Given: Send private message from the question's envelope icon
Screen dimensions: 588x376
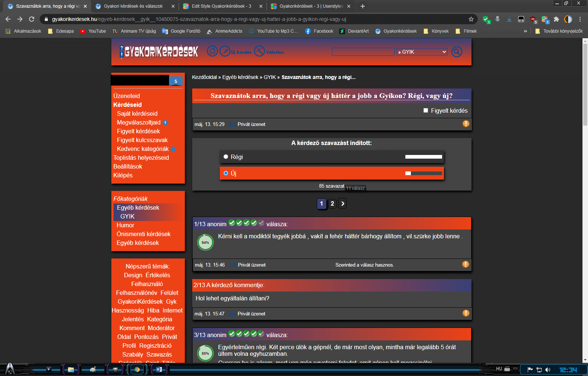Looking at the screenshot, I should tap(232, 124).
